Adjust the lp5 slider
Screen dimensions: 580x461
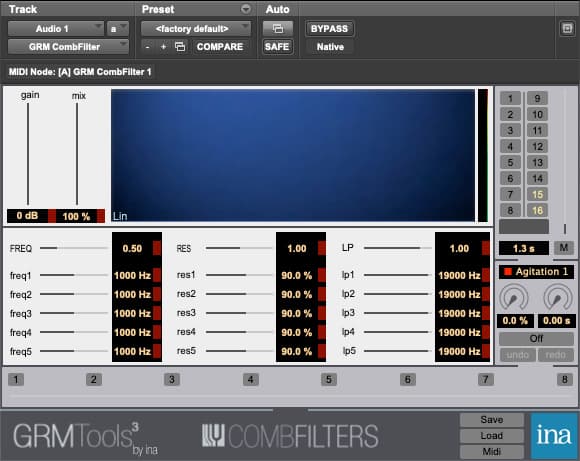point(398,350)
